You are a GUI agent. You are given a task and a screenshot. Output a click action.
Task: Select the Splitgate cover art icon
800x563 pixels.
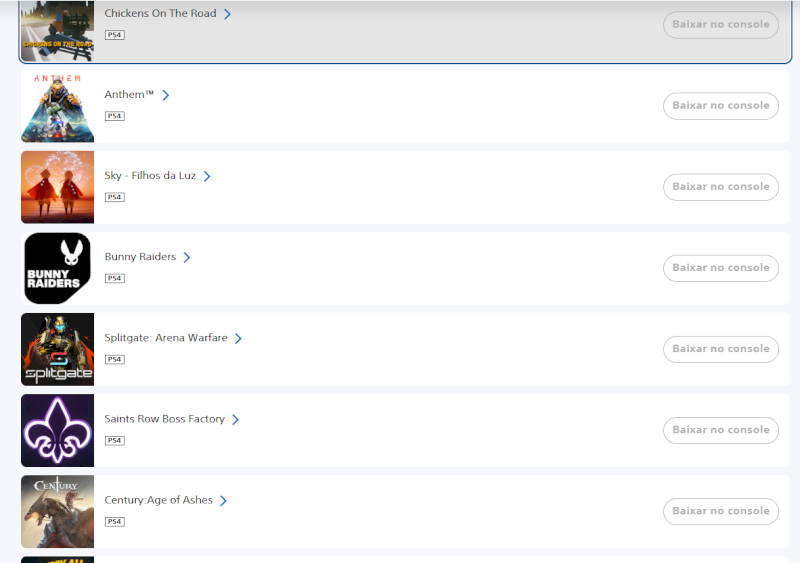click(57, 349)
